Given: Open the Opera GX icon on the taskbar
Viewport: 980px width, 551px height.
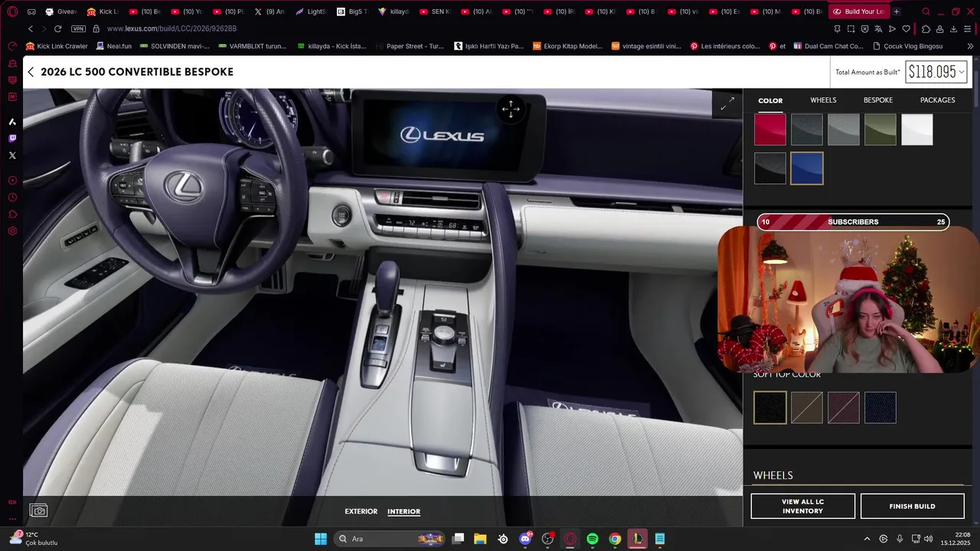Looking at the screenshot, I should (x=570, y=539).
